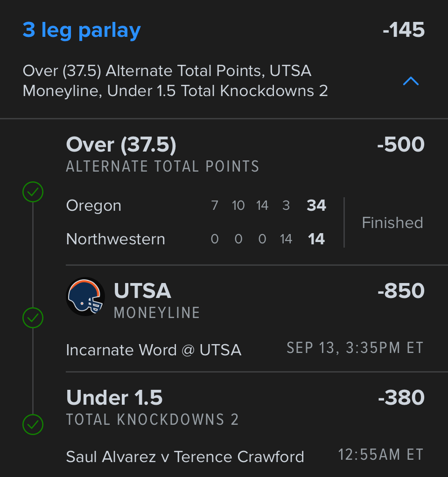Open the 3 leg parlay title
The width and height of the screenshot is (448, 477).
[x=82, y=31]
